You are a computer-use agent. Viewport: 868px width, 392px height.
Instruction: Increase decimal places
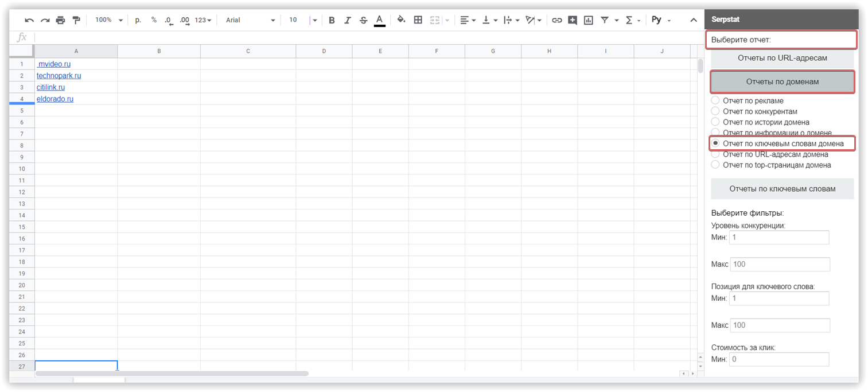[184, 20]
